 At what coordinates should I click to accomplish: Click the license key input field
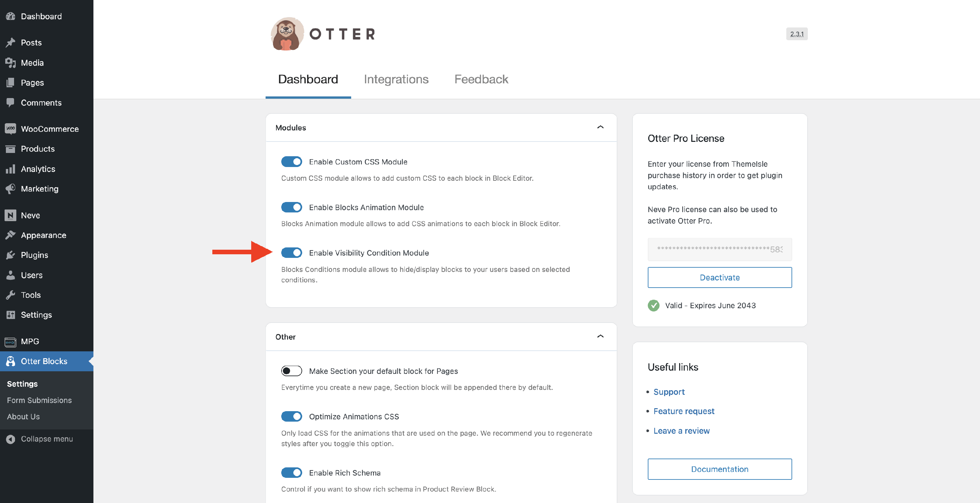coord(719,249)
